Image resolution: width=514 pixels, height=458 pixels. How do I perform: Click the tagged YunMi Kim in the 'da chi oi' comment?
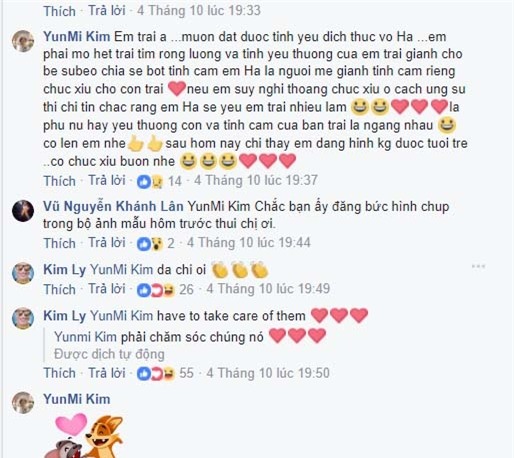point(122,269)
